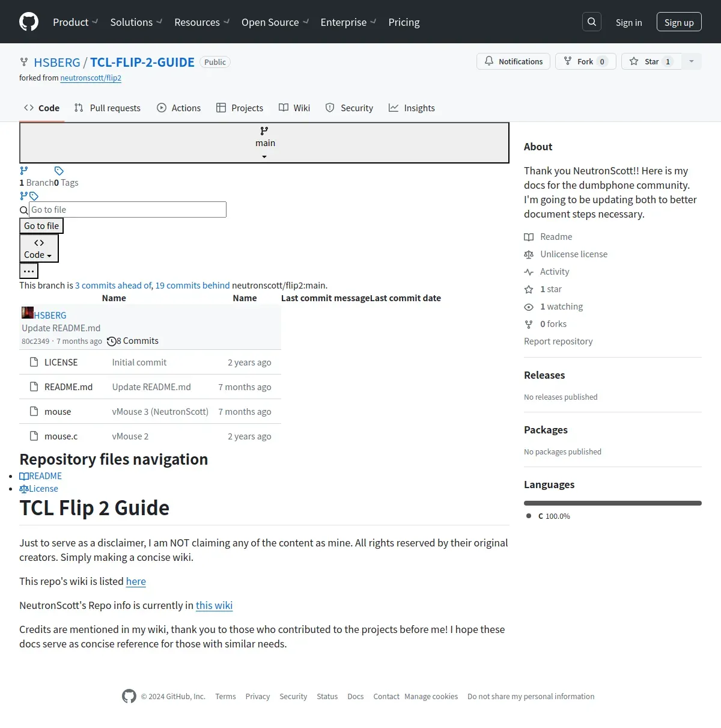Click the fork icon beside 0 forks
Viewport: 721px width, 728px height.
[529, 324]
